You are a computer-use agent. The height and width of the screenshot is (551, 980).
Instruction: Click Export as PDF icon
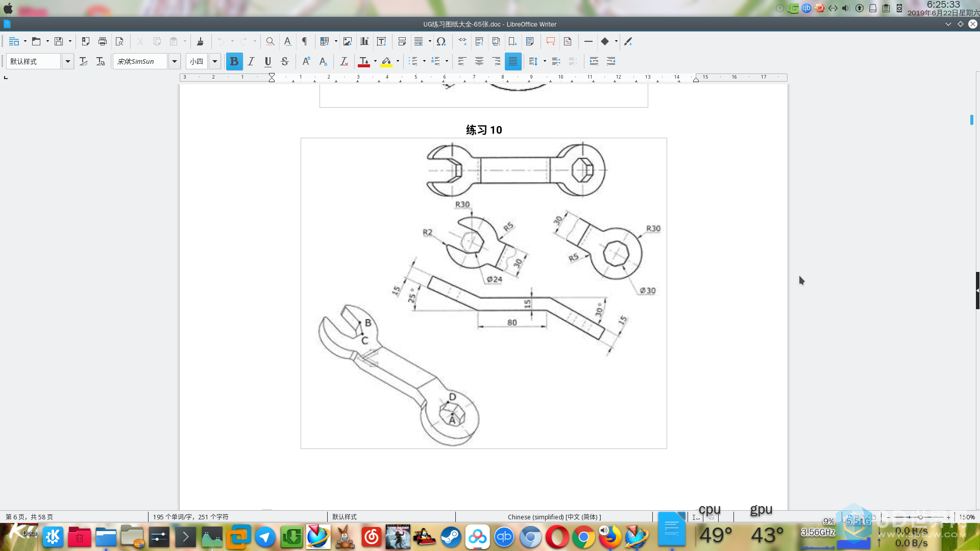pos(86,41)
